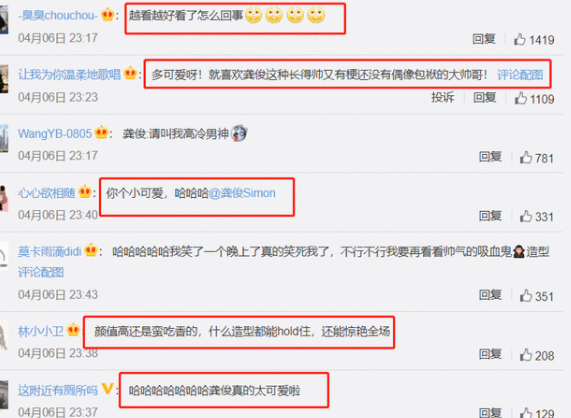571x418 pixels.
Task: Click the avatar thumbnail beside 心心欲相随
Action: (4, 198)
